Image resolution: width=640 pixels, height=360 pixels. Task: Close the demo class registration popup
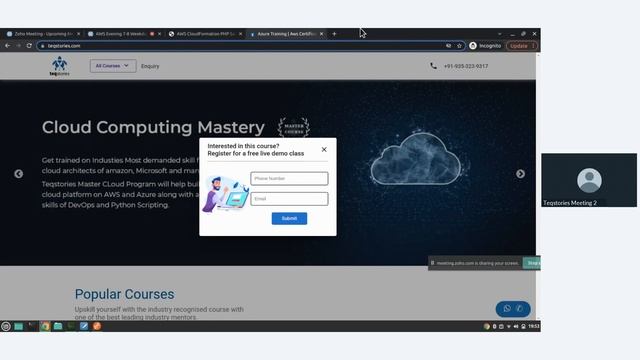pos(324,150)
